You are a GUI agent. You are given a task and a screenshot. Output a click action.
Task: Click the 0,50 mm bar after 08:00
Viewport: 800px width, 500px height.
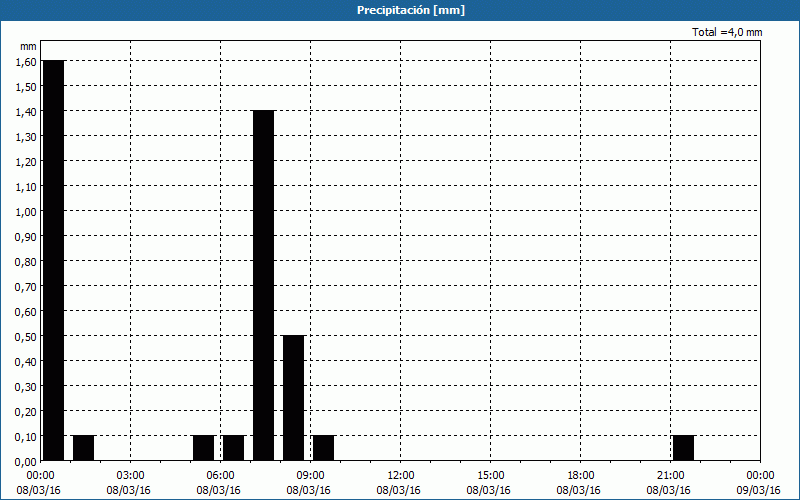(293, 398)
